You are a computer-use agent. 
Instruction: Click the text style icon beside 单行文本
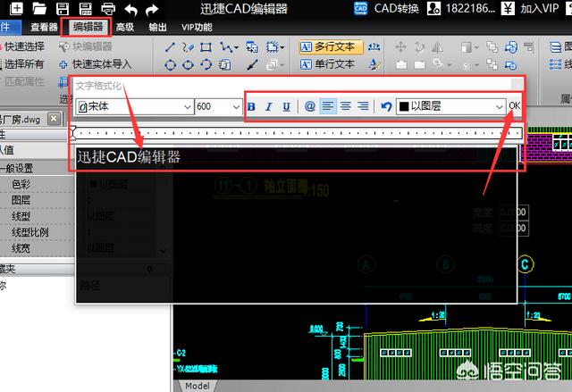(374, 65)
